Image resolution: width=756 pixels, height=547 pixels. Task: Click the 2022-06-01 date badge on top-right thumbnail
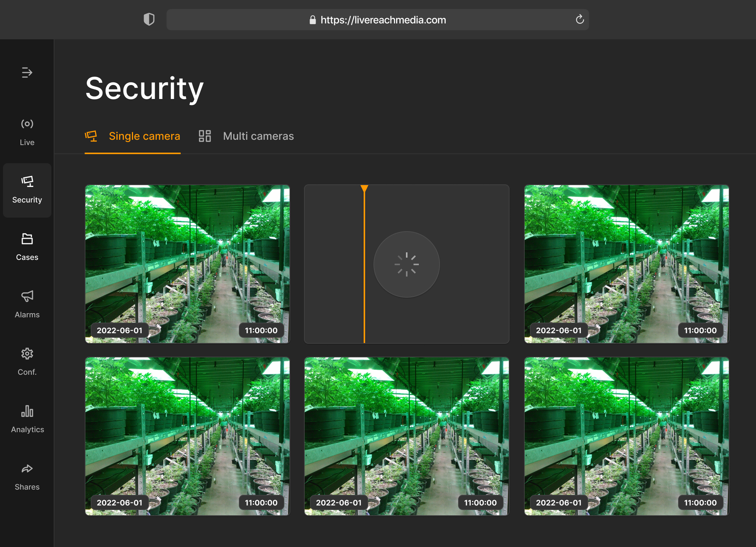(x=559, y=331)
